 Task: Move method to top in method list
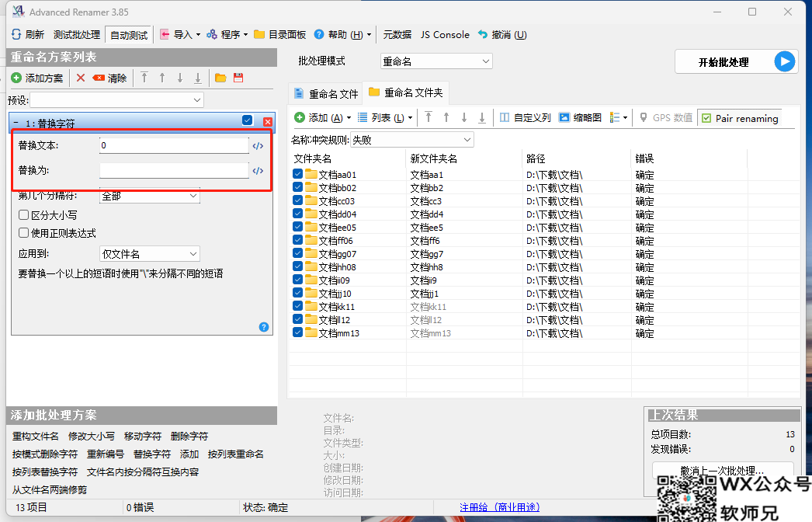click(x=144, y=78)
